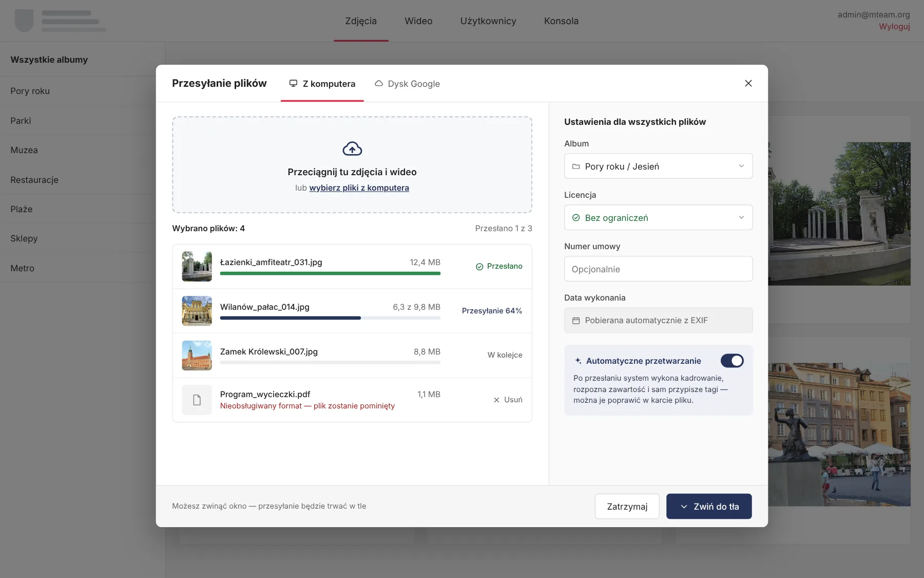Viewport: 924px width, 578px height.
Task: Click thumbnail of Wilanów_pałac_014.jpg
Action: point(197,311)
